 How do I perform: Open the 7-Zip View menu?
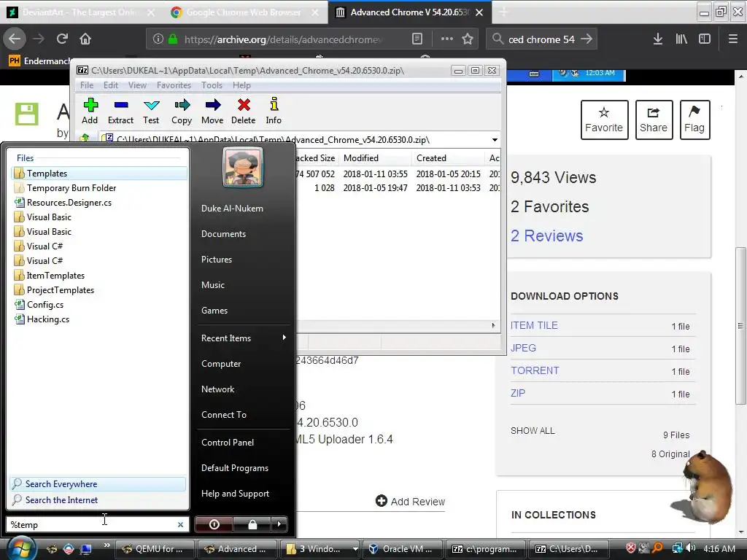click(x=137, y=85)
